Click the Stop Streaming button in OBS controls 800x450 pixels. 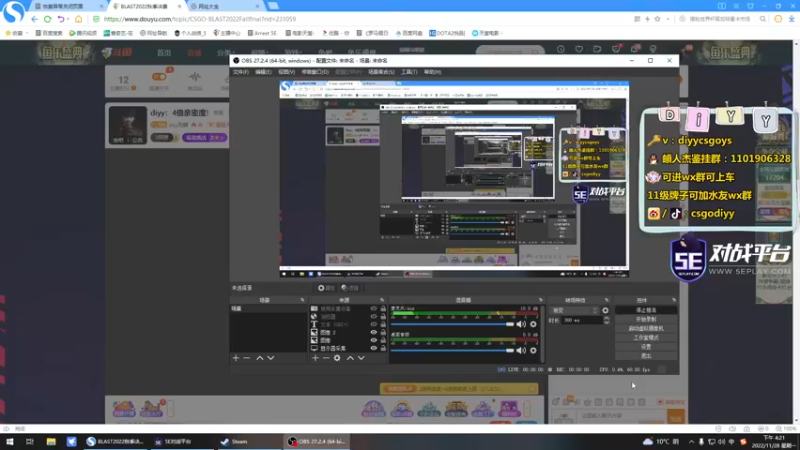click(x=646, y=310)
